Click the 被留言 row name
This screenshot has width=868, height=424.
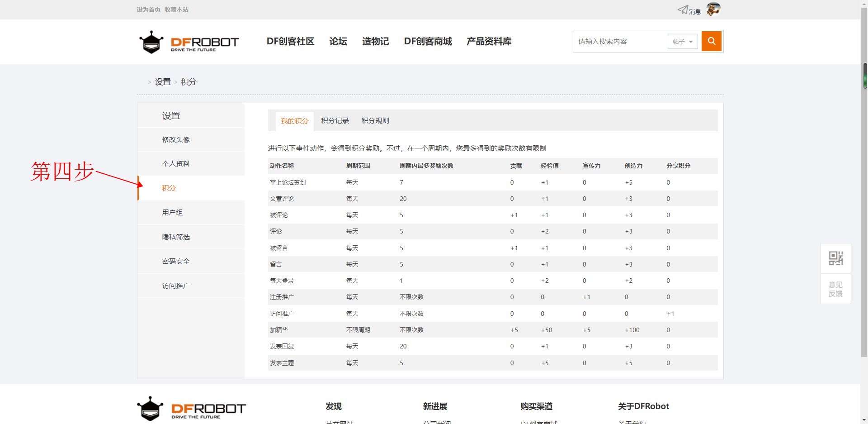point(279,248)
